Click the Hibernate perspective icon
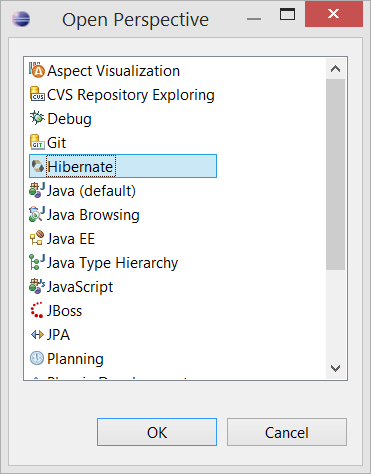The image size is (371, 474). coord(37,166)
